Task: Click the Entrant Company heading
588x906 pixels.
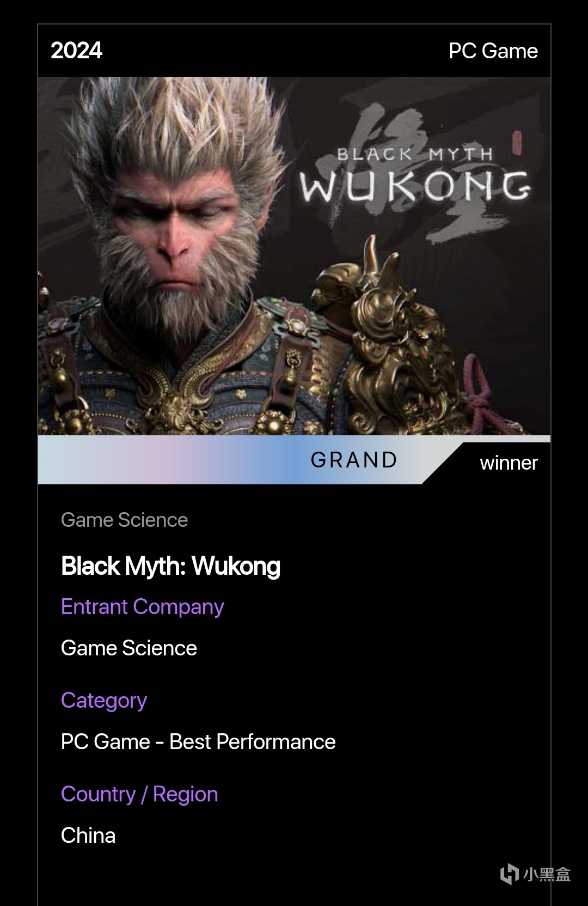Action: point(143,607)
